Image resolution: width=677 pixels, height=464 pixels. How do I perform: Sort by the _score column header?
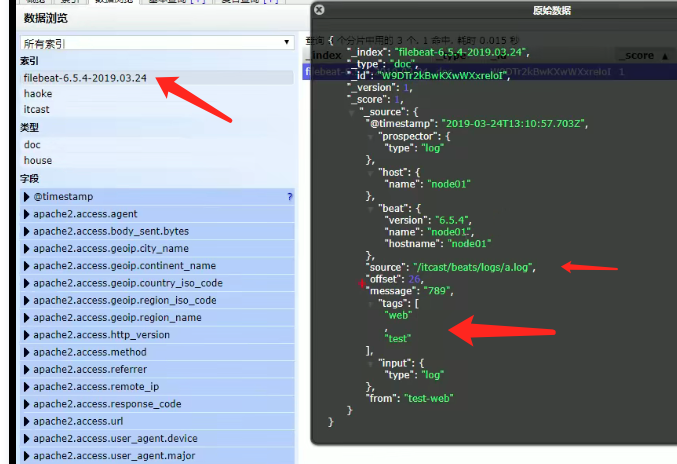[x=644, y=55]
